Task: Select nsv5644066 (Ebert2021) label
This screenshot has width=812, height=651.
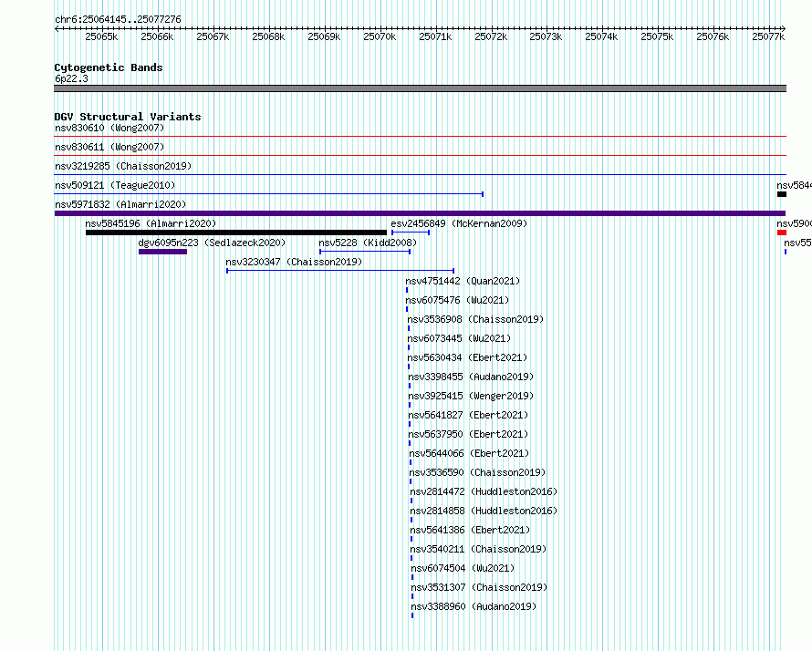Action: (x=469, y=453)
